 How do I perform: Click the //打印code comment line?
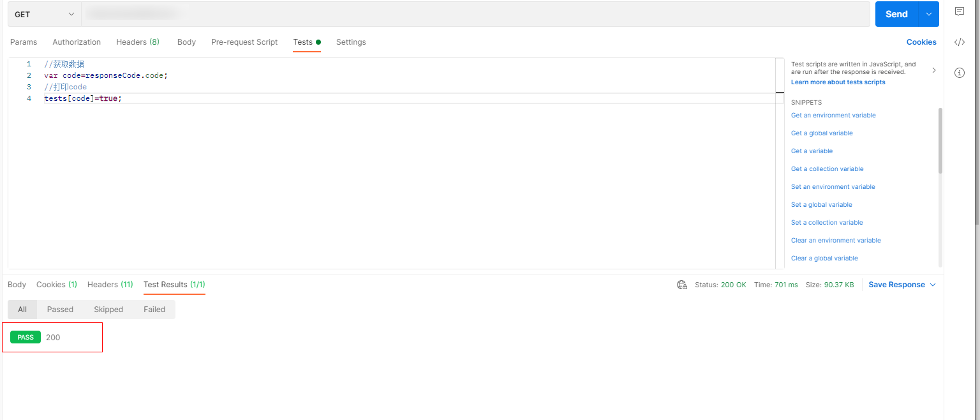[65, 87]
